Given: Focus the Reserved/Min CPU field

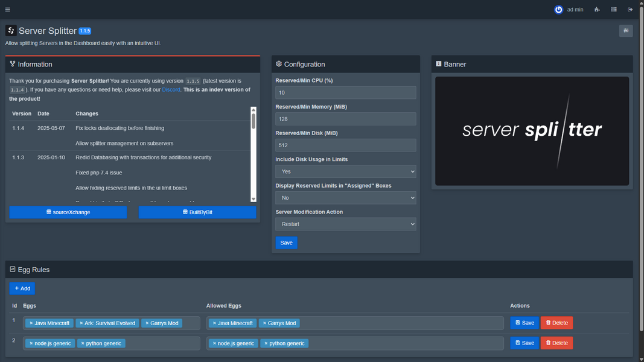Looking at the screenshot, I should 345,93.
